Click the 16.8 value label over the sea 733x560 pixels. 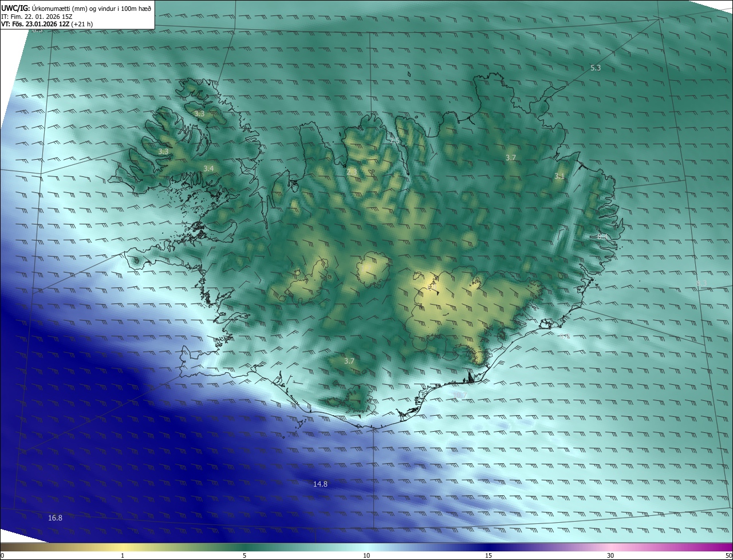(x=55, y=518)
